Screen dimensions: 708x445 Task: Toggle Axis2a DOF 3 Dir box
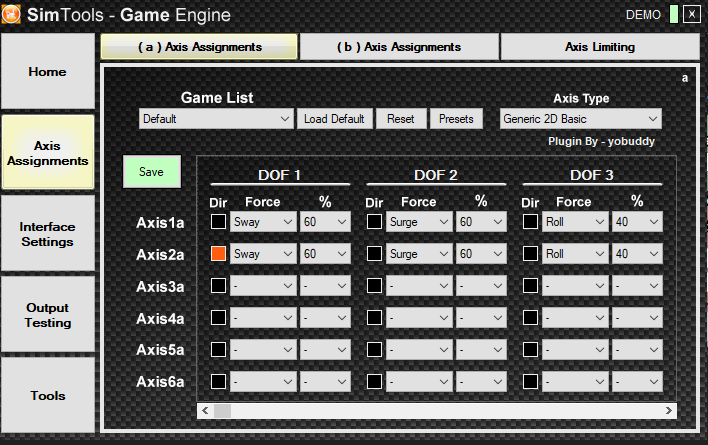tap(530, 254)
